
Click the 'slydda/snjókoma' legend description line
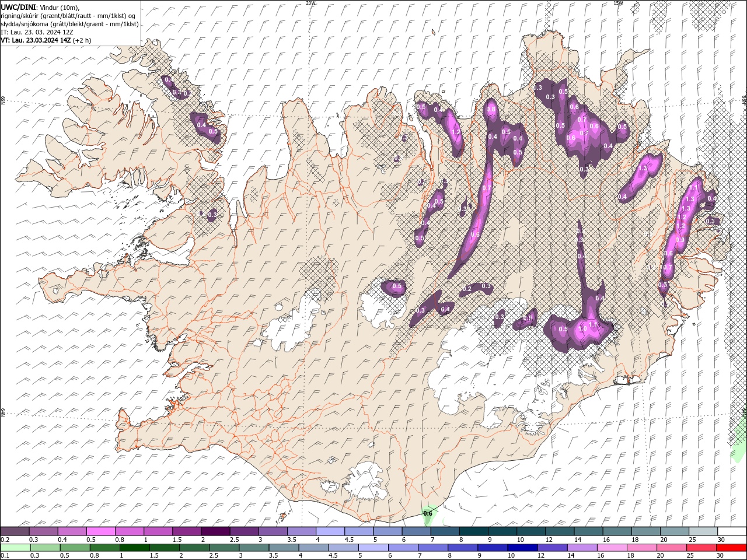pos(69,24)
